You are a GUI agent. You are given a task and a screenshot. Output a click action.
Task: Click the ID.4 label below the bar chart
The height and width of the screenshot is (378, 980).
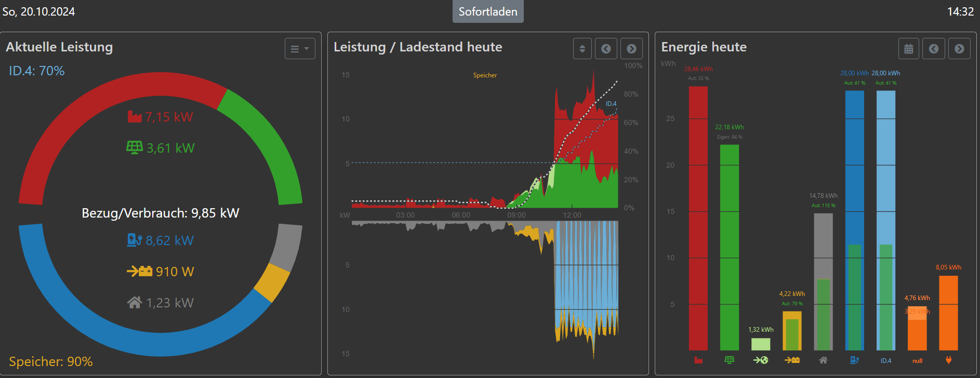(886, 360)
